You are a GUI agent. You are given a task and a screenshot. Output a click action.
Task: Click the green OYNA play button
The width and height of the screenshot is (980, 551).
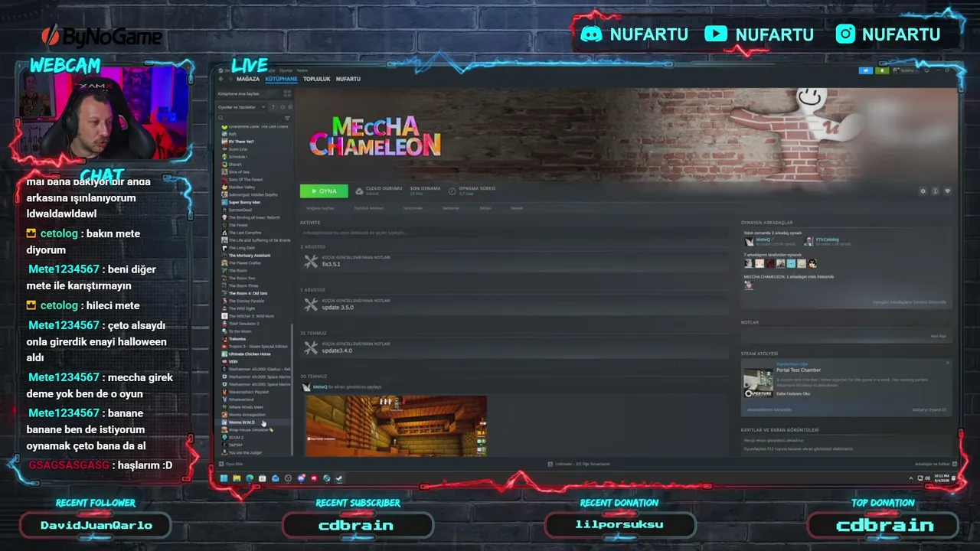(x=324, y=191)
